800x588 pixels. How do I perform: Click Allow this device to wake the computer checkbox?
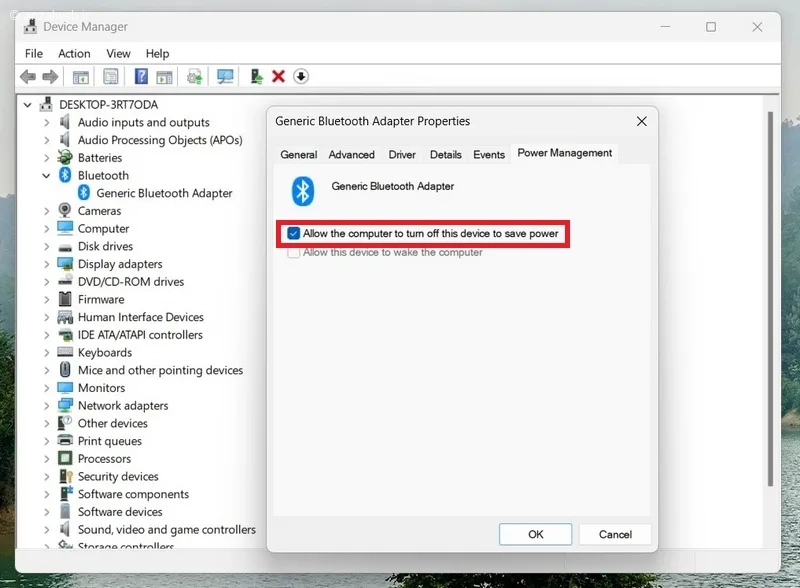click(x=293, y=252)
